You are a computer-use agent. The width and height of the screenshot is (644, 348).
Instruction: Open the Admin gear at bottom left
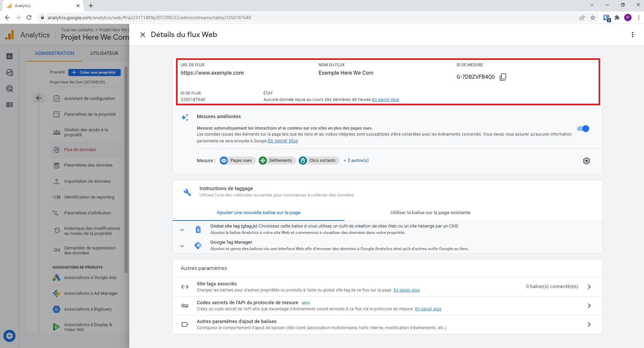point(9,336)
